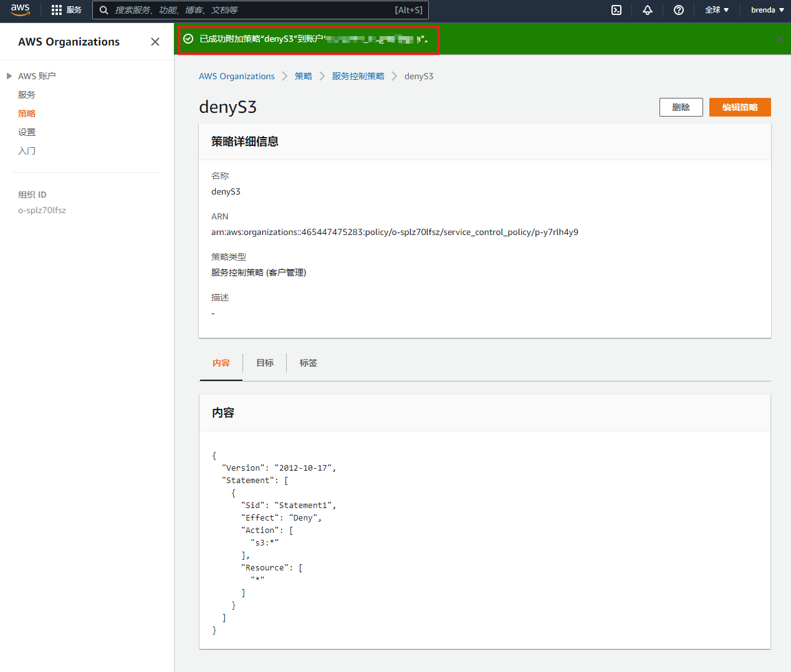
Task: Click the denyS3 name value under 名称
Action: 226,191
